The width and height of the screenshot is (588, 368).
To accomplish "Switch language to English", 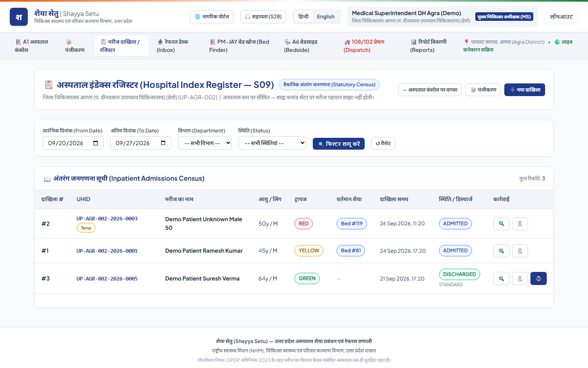I will pos(326,17).
